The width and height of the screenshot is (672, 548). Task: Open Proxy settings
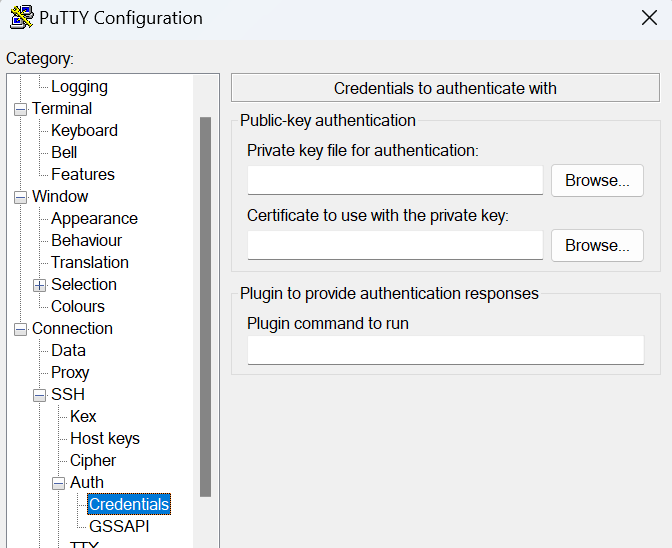click(x=70, y=373)
